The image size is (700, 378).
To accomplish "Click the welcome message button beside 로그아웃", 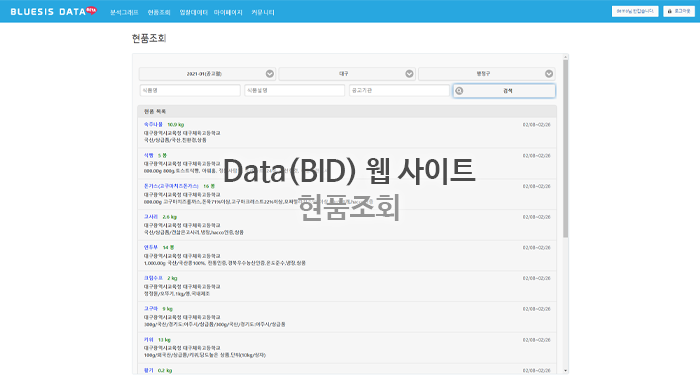I will point(635,11).
